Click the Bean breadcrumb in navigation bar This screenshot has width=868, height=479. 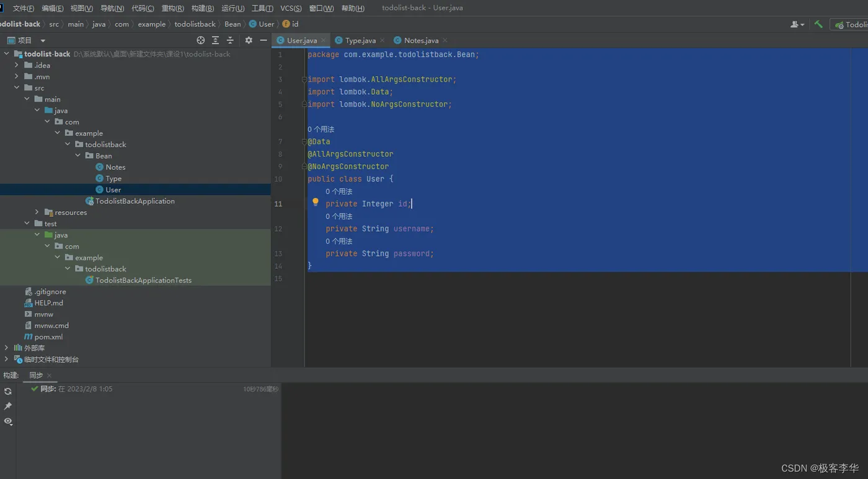(x=232, y=24)
